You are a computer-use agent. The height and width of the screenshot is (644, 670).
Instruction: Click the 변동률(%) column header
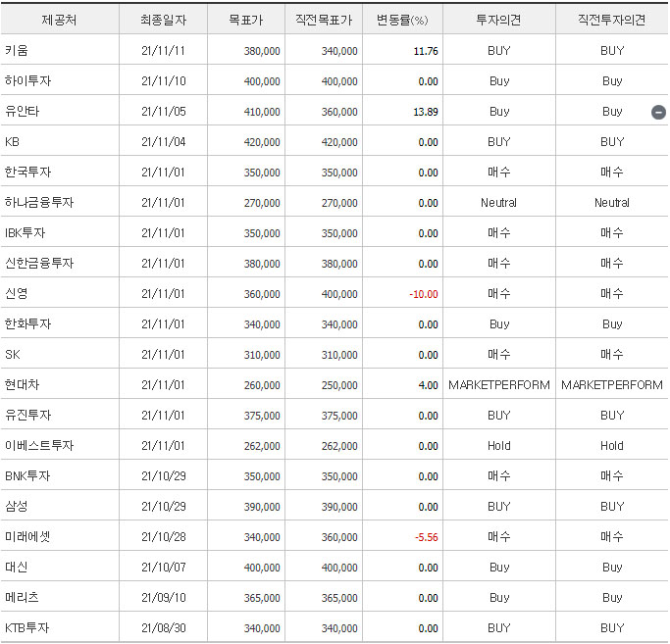point(402,20)
